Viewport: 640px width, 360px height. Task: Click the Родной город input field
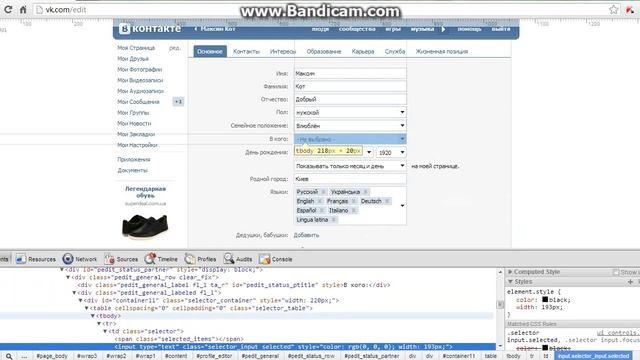tap(350, 179)
